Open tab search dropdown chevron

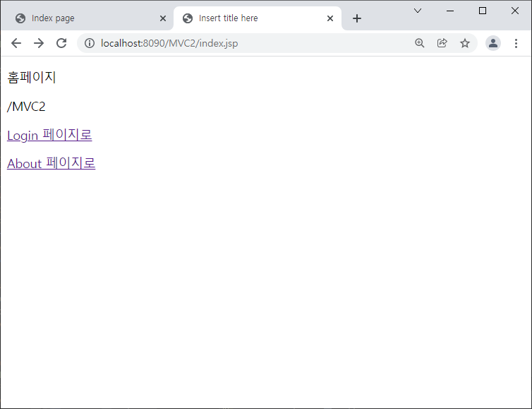point(418,11)
